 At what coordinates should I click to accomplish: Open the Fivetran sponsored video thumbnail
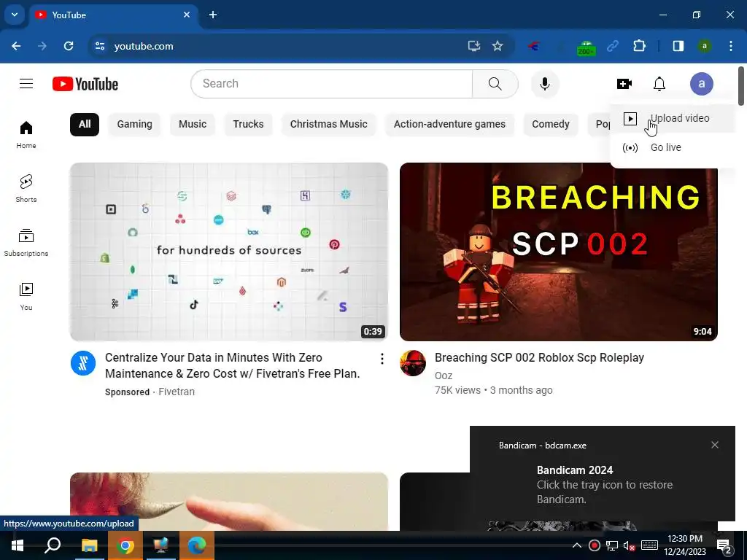coord(228,252)
